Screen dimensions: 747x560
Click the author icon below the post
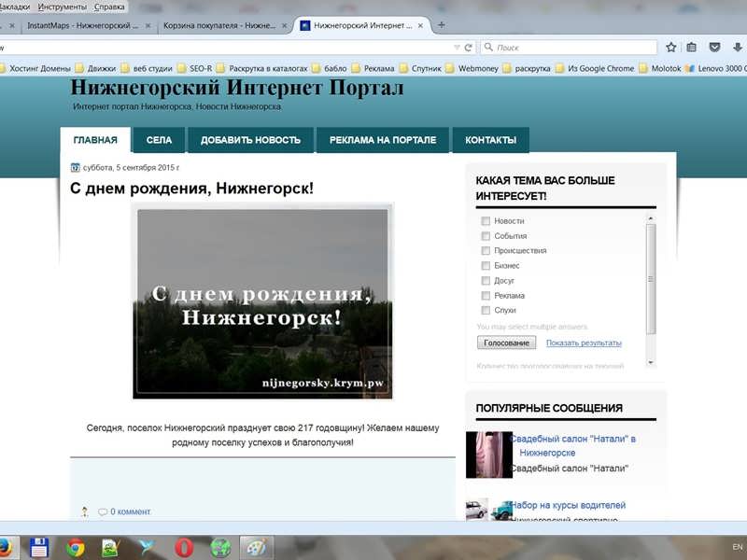85,511
